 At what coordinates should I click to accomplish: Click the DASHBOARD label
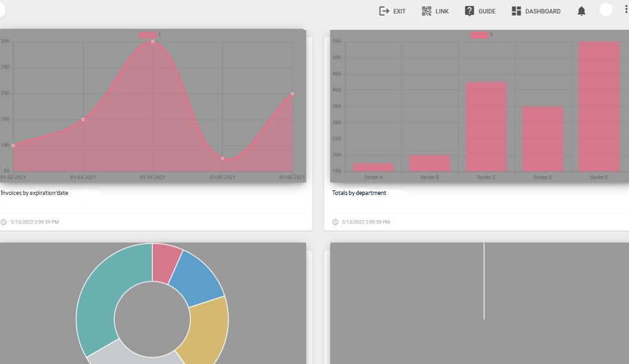point(543,11)
